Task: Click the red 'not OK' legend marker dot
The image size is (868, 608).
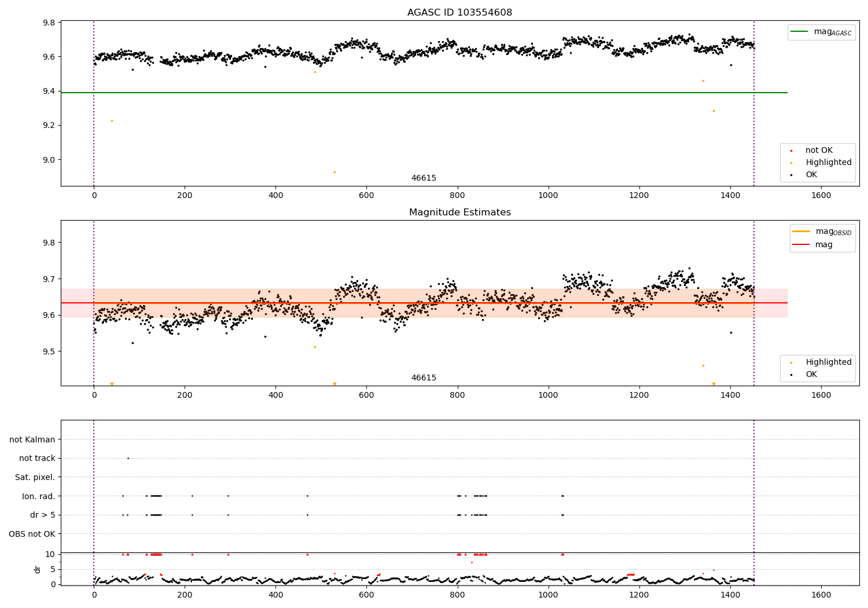Action: coord(791,151)
